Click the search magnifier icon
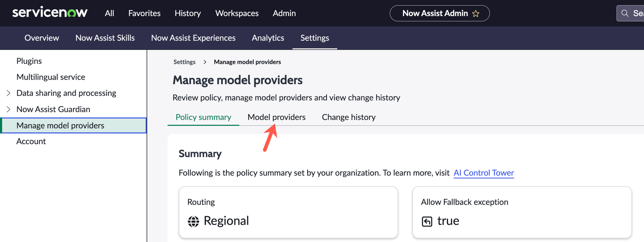This screenshot has width=644, height=242. (x=625, y=13)
